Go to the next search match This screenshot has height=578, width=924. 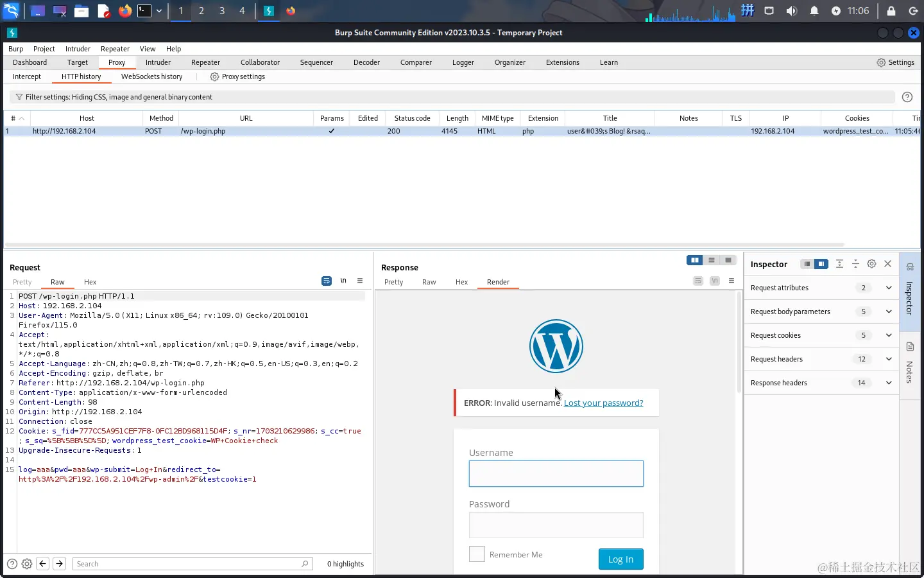59,564
